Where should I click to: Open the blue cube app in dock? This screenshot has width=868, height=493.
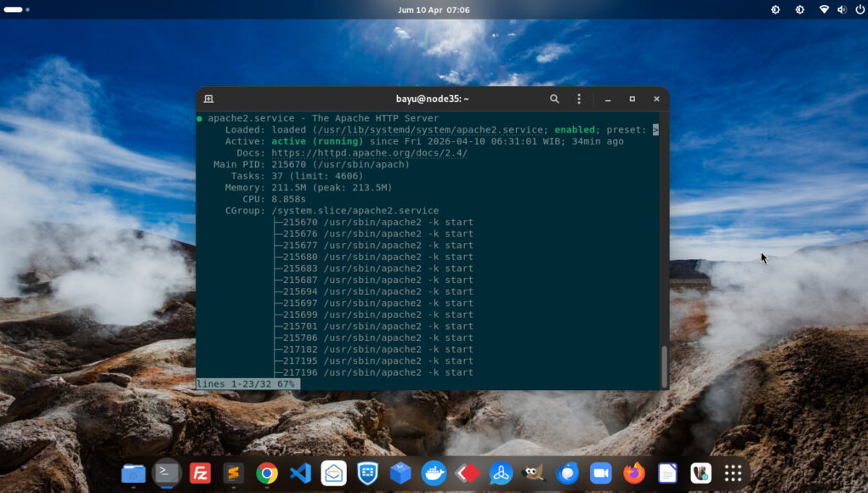400,473
